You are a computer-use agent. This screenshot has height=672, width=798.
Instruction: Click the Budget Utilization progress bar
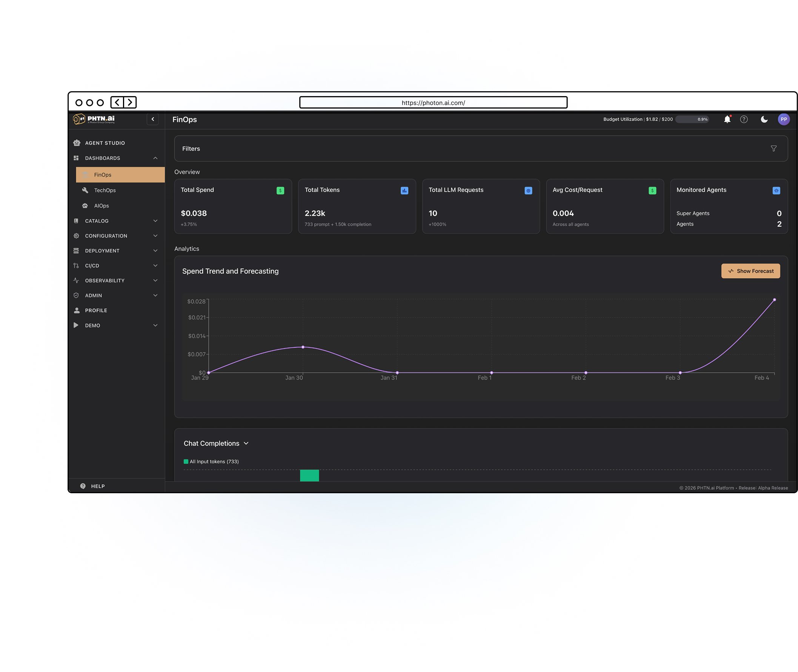pos(691,119)
